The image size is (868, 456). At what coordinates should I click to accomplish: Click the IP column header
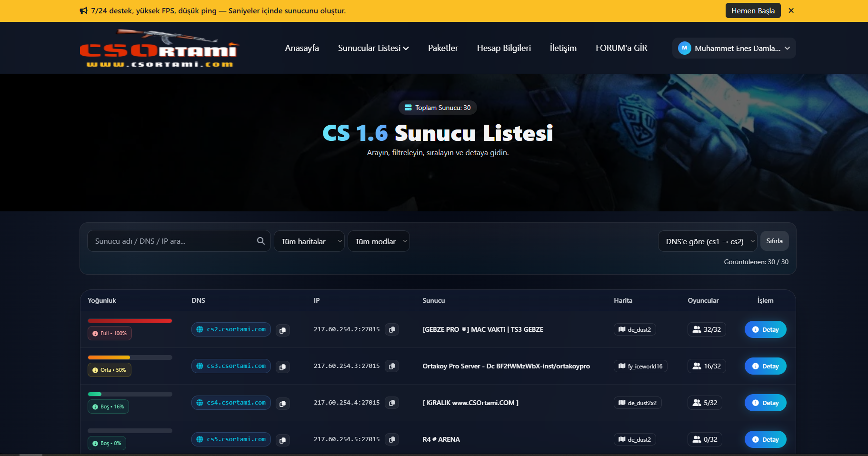[x=317, y=300]
